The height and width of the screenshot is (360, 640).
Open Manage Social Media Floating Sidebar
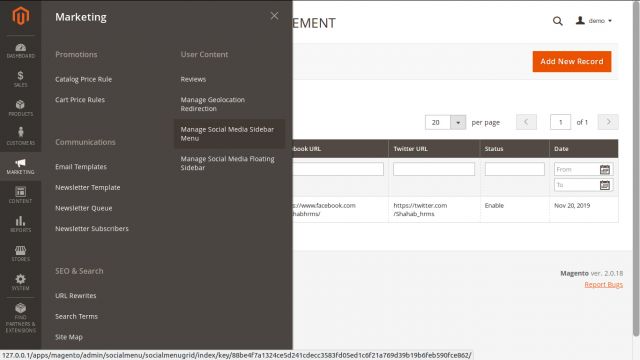coord(227,163)
